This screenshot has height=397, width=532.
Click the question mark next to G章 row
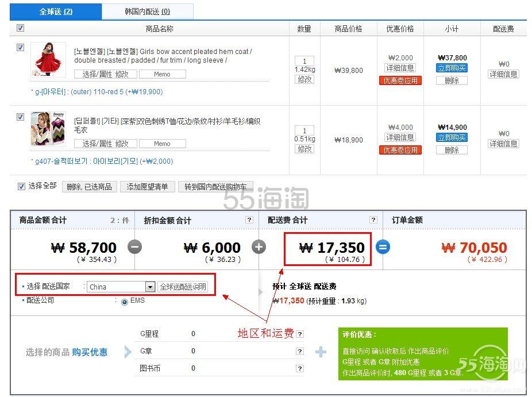click(300, 351)
